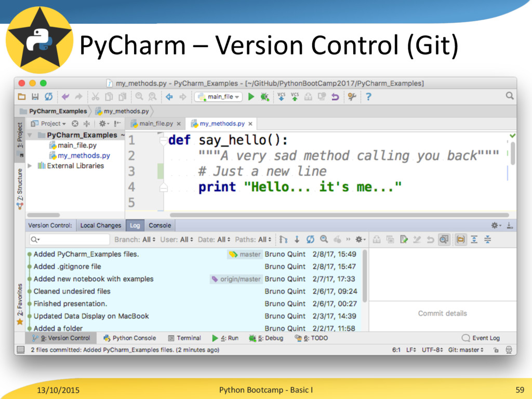Image resolution: width=532 pixels, height=399 pixels.
Task: Click the Open folder toolbar icon
Action: click(22, 97)
